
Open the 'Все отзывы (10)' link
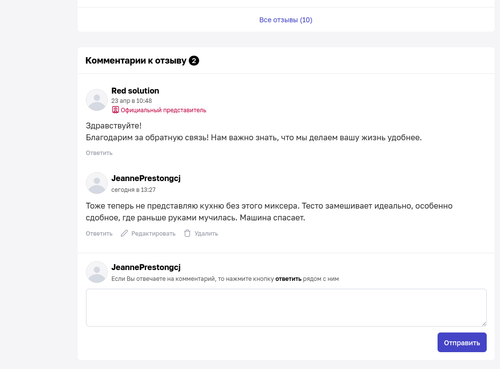point(286,20)
